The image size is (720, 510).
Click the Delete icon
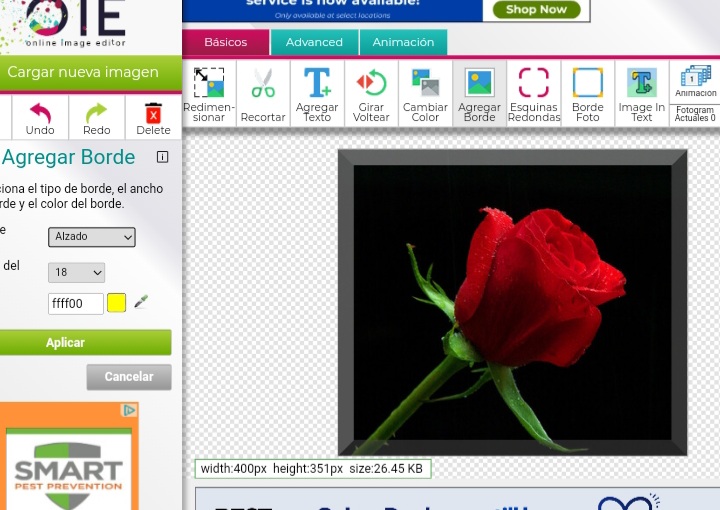click(153, 117)
